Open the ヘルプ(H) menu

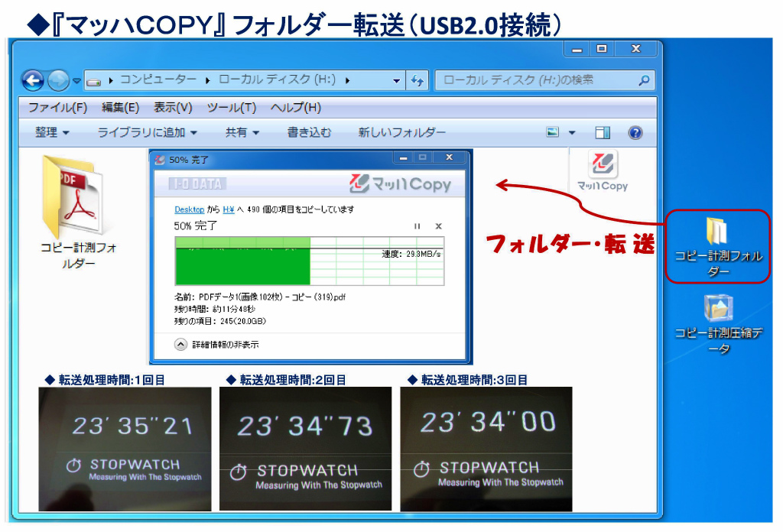tap(296, 108)
